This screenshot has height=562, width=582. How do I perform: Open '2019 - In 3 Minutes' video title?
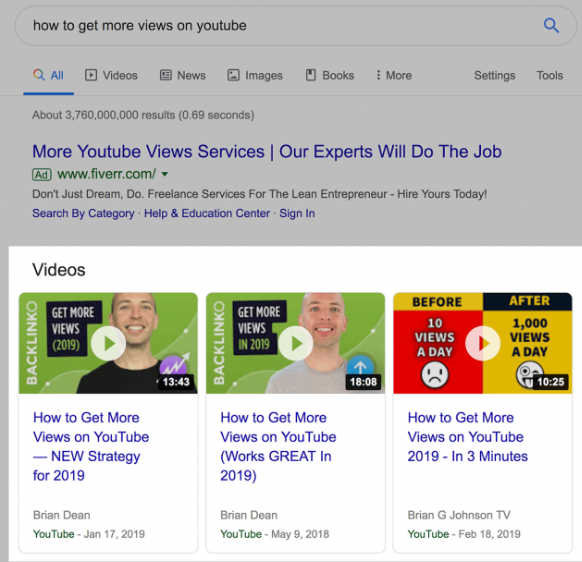468,437
